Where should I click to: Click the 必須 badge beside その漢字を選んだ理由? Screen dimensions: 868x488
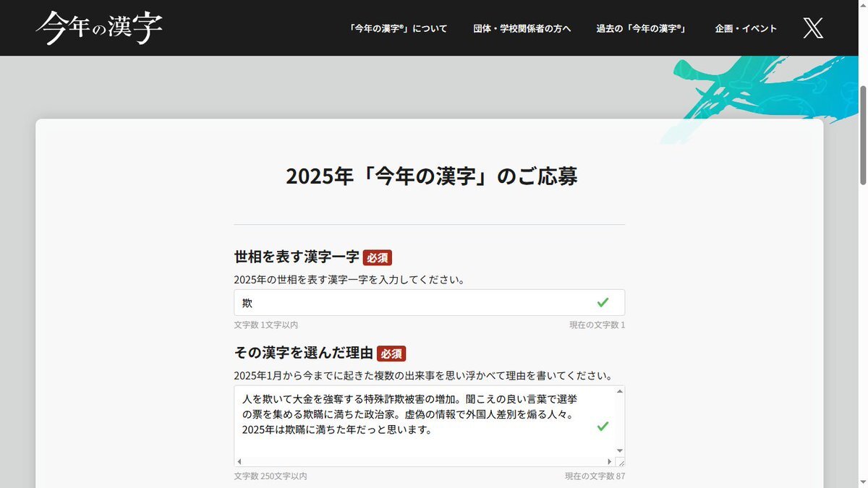[391, 354]
